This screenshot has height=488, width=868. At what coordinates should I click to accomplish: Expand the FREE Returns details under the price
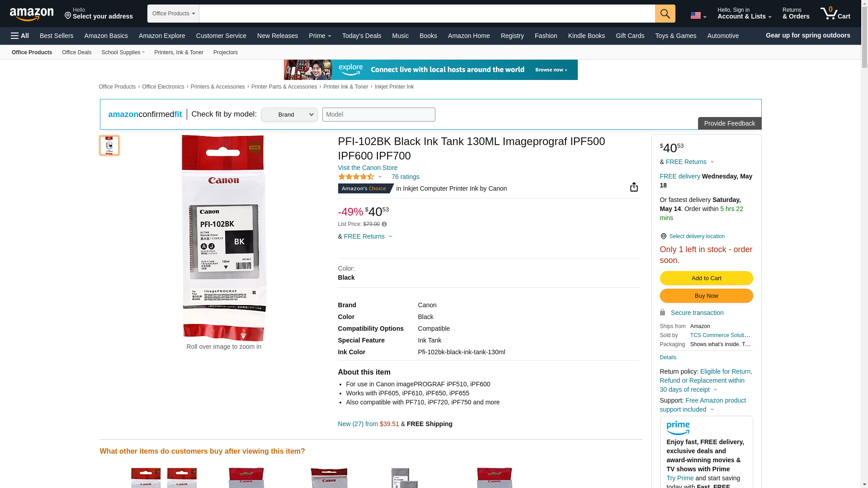390,236
